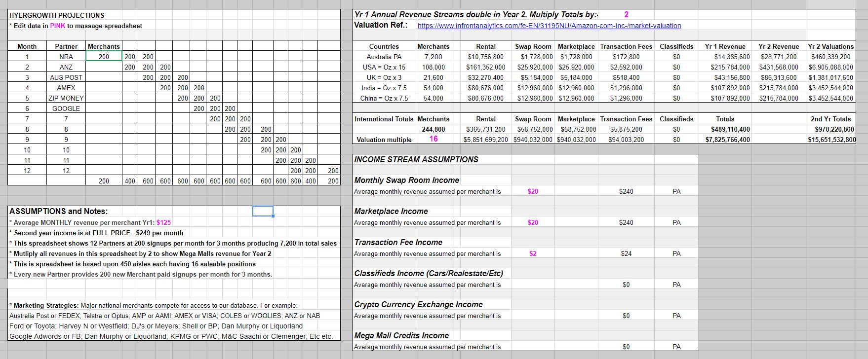Click the Average MONTHLY revenue $125 assumption line
Image resolution: width=868 pixels, height=359 pixels.
(90, 222)
